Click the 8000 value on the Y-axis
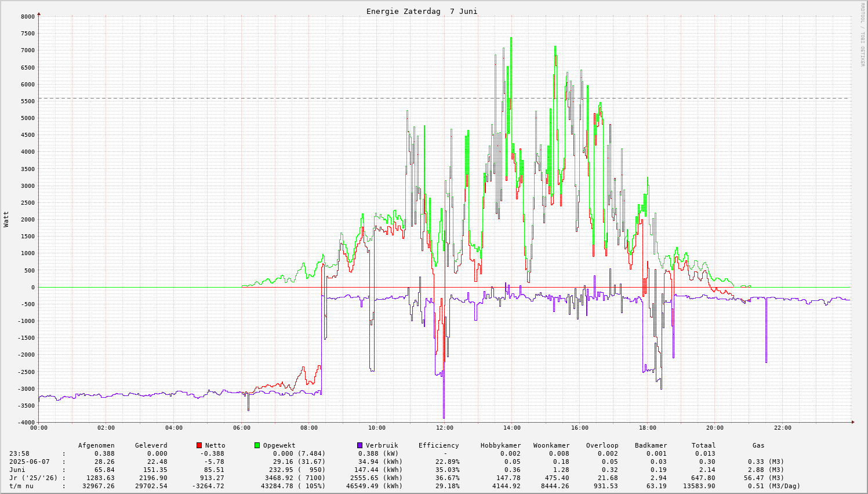868x494 pixels. (x=28, y=16)
